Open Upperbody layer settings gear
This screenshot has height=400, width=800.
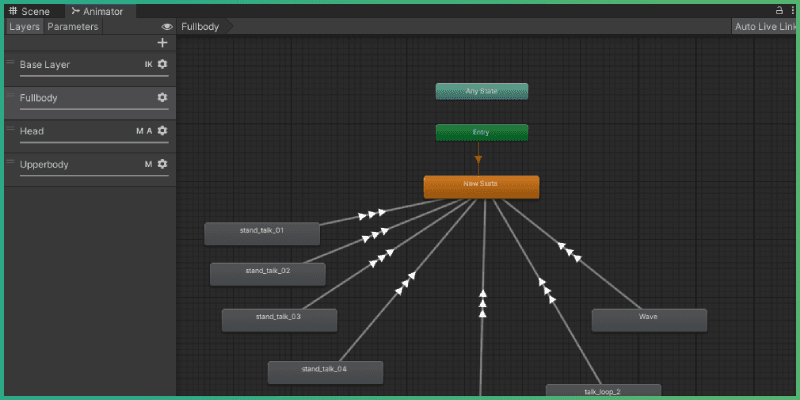click(x=162, y=164)
